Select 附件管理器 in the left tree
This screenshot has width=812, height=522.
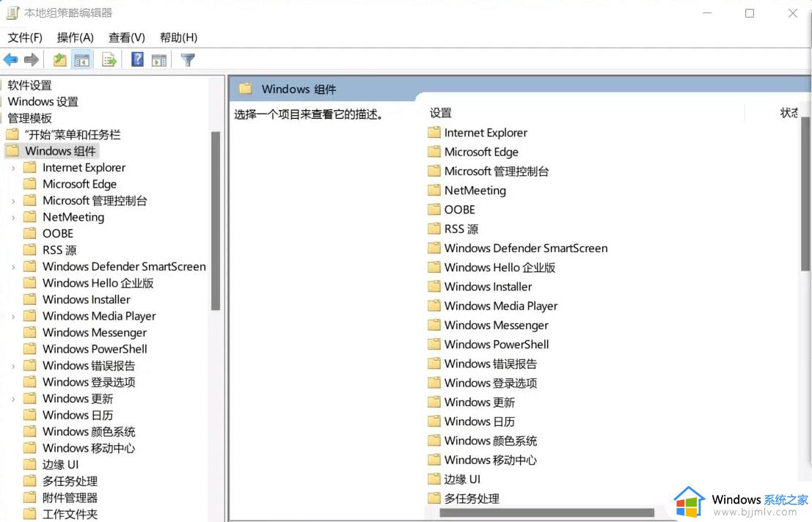click(70, 499)
